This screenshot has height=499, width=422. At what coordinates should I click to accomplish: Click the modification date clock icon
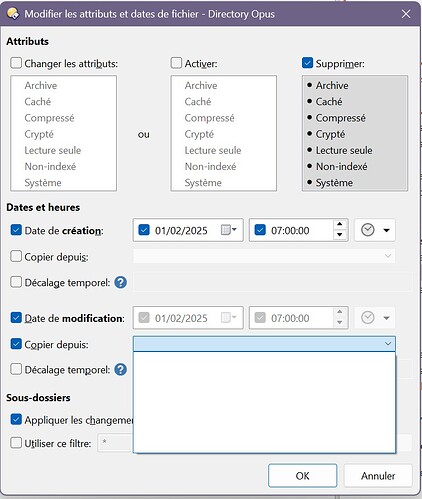[367, 318]
